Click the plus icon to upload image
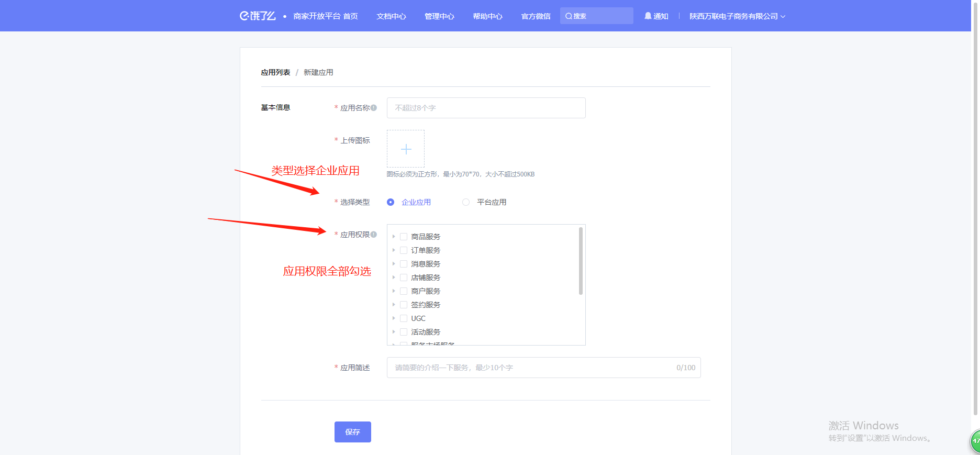The height and width of the screenshot is (455, 980). tap(406, 149)
